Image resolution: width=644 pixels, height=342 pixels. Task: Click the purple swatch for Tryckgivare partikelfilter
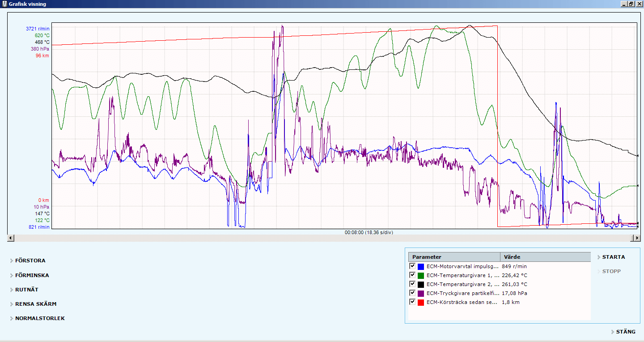(420, 293)
